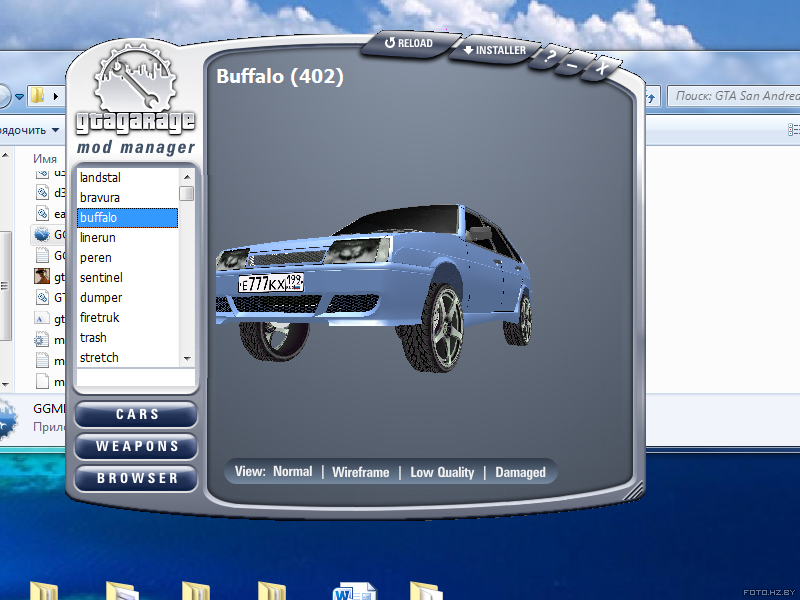Minimize the mod manager with dash button
Screen dimensions: 800x600
pyautogui.click(x=572, y=65)
